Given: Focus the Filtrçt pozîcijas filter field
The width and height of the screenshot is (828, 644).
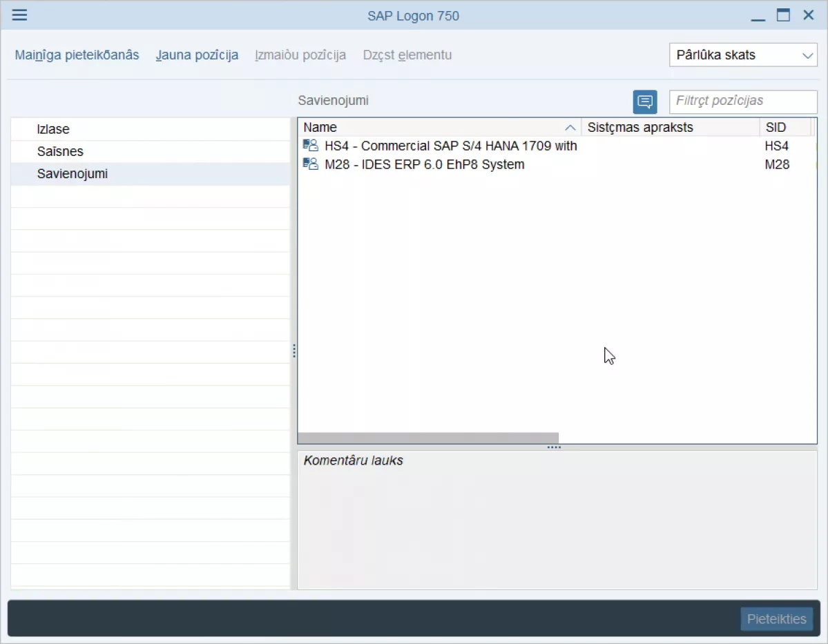Looking at the screenshot, I should pos(743,101).
